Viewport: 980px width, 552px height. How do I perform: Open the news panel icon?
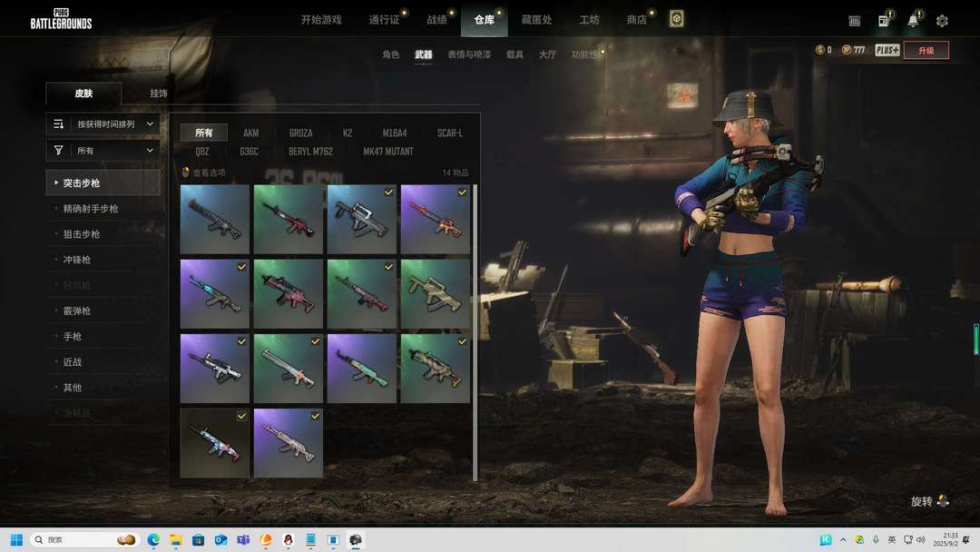click(x=884, y=21)
